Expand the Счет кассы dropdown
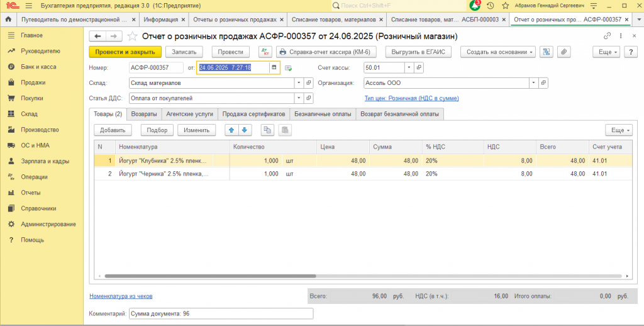 409,67
